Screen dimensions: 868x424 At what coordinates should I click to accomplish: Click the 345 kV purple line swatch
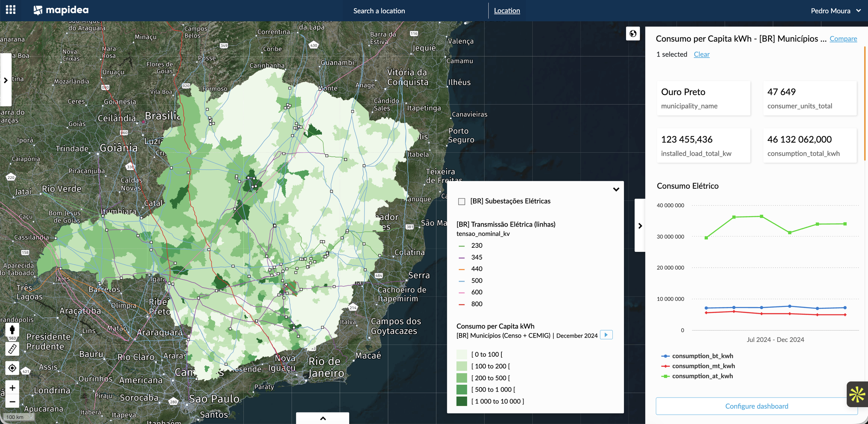(461, 258)
